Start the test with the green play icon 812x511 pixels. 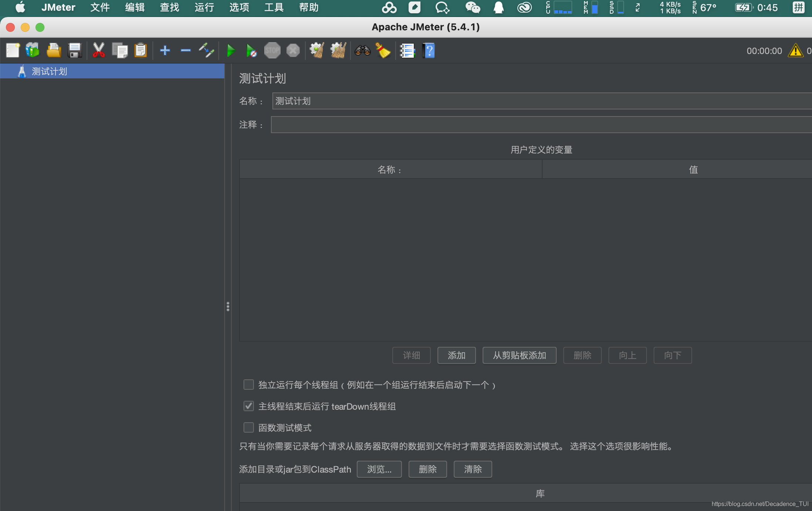(x=231, y=50)
